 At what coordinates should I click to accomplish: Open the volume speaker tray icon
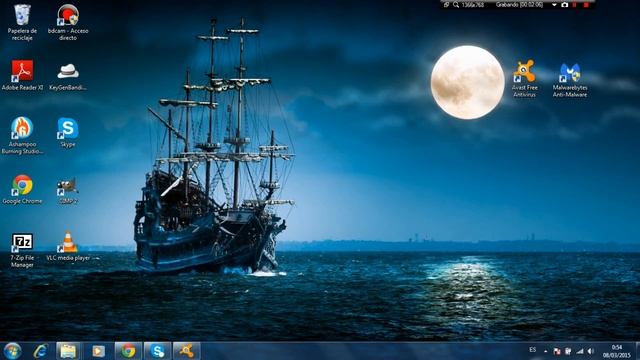click(591, 351)
